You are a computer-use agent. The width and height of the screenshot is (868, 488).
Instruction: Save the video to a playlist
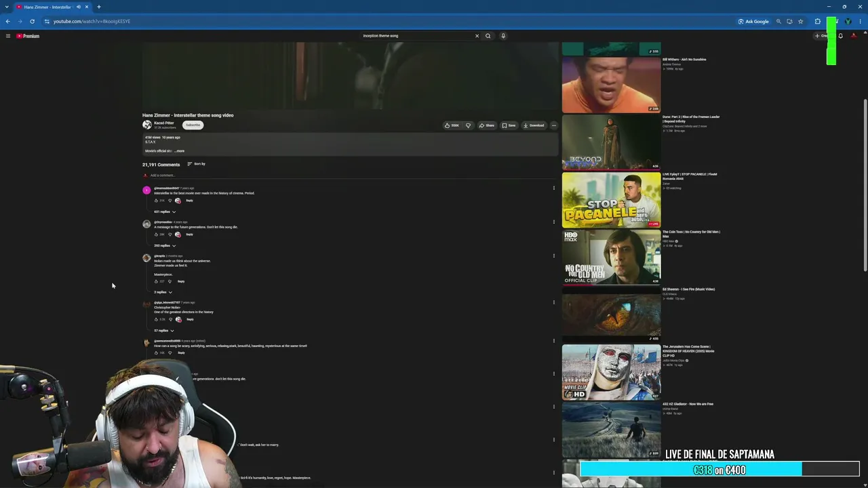coord(509,125)
